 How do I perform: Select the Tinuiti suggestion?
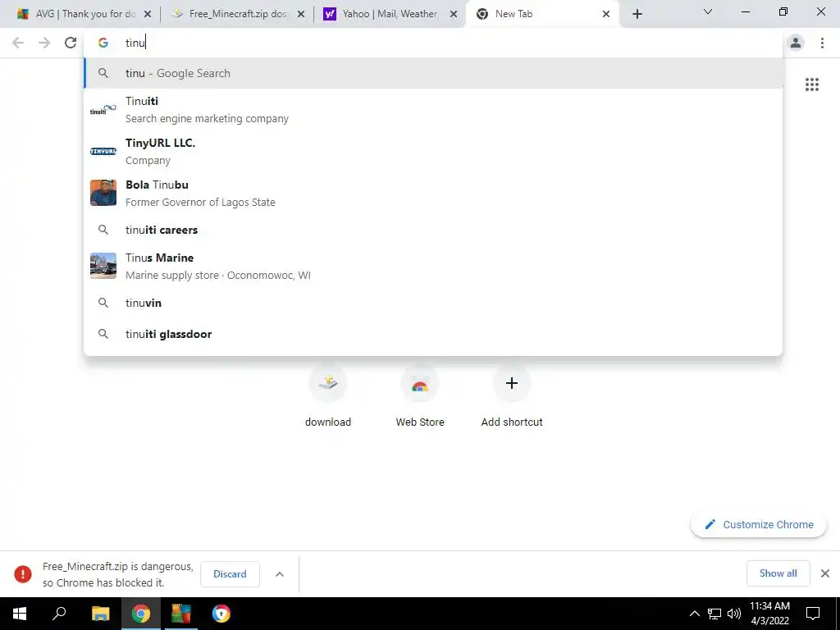(433, 110)
